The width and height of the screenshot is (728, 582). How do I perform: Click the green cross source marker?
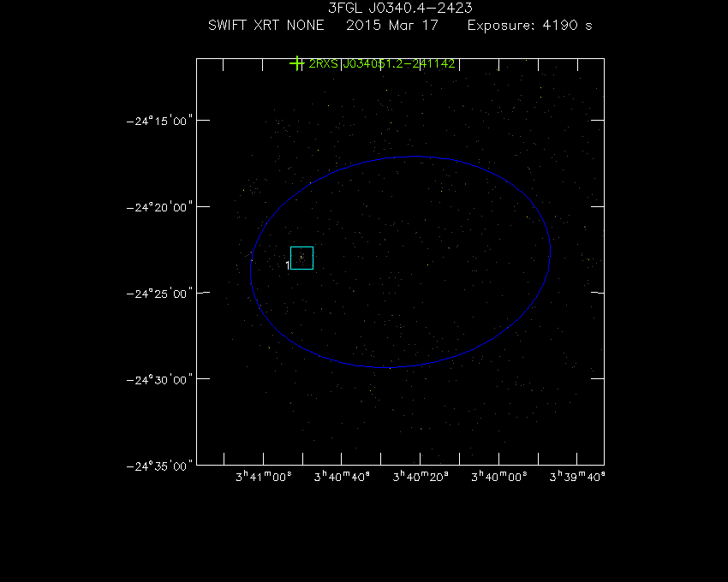click(x=296, y=63)
